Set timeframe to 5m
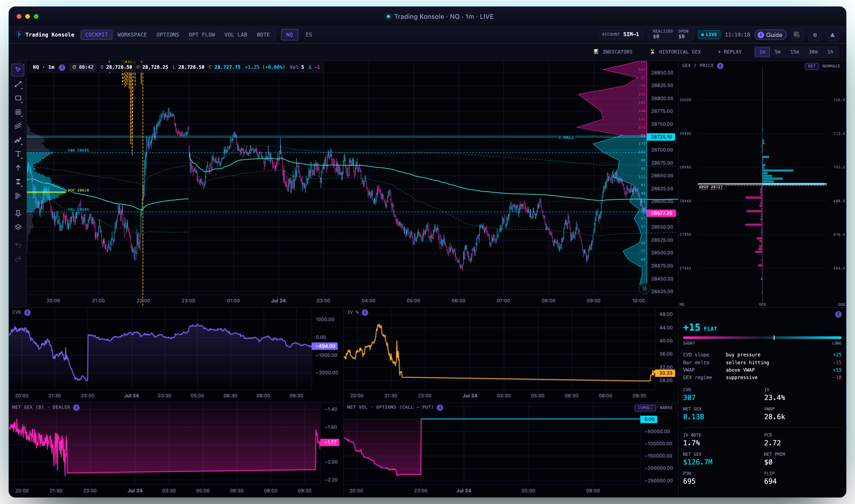 (778, 52)
